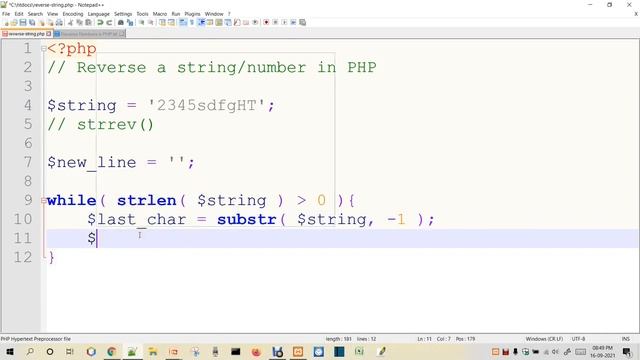
Task: Toggle synchronize vertical scrolling
Action: (162, 22)
